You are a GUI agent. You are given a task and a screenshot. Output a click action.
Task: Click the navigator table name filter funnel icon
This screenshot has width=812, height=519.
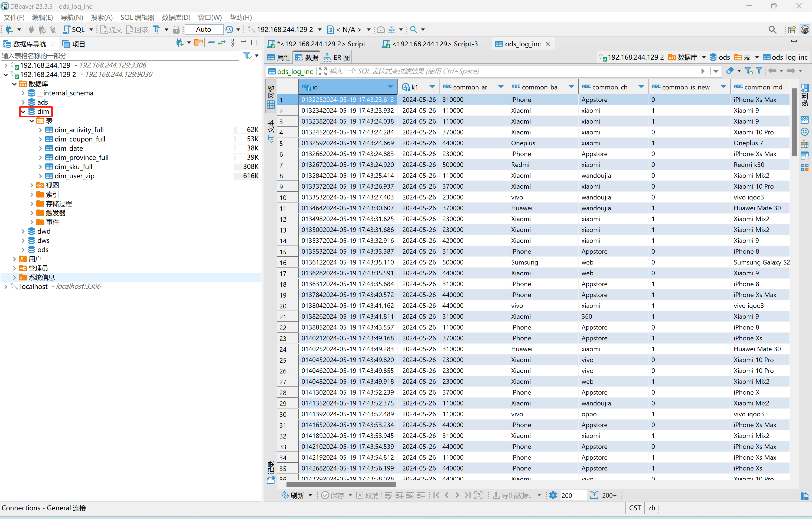click(247, 55)
